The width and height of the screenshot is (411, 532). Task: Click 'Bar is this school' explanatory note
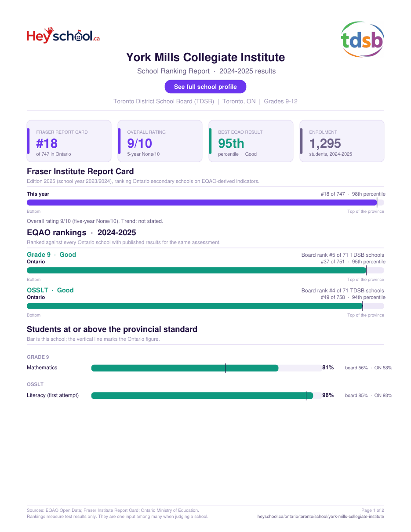tap(93, 339)
